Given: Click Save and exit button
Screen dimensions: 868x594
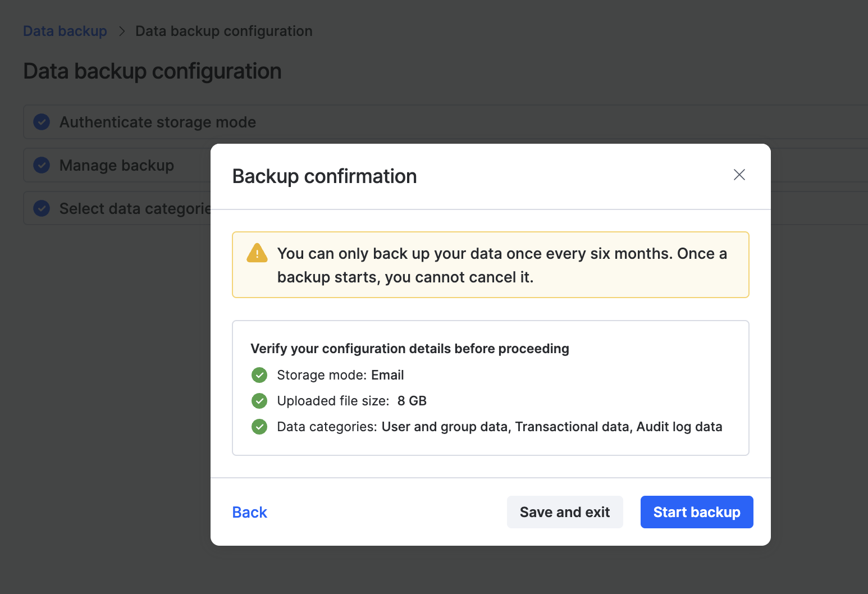Looking at the screenshot, I should click(x=565, y=512).
